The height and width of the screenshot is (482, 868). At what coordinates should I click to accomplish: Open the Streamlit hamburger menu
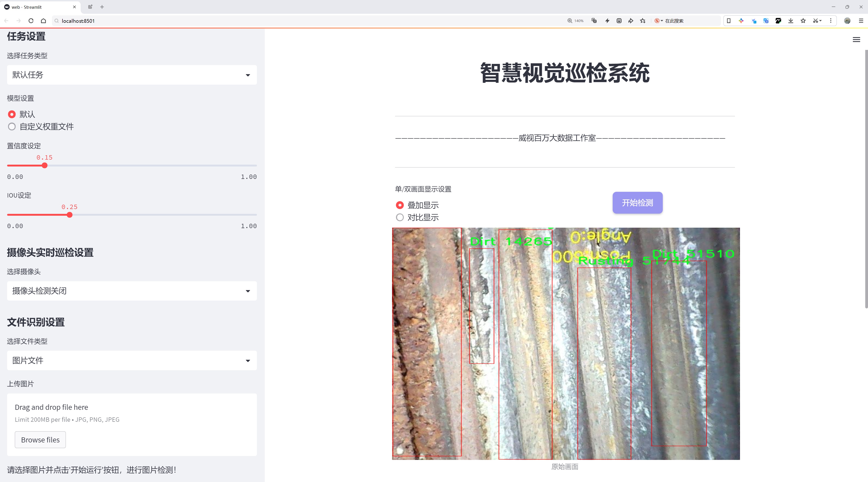coord(856,40)
